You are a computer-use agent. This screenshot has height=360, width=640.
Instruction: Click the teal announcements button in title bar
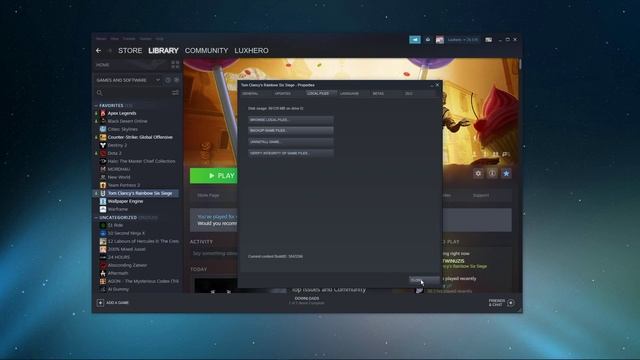coord(415,40)
